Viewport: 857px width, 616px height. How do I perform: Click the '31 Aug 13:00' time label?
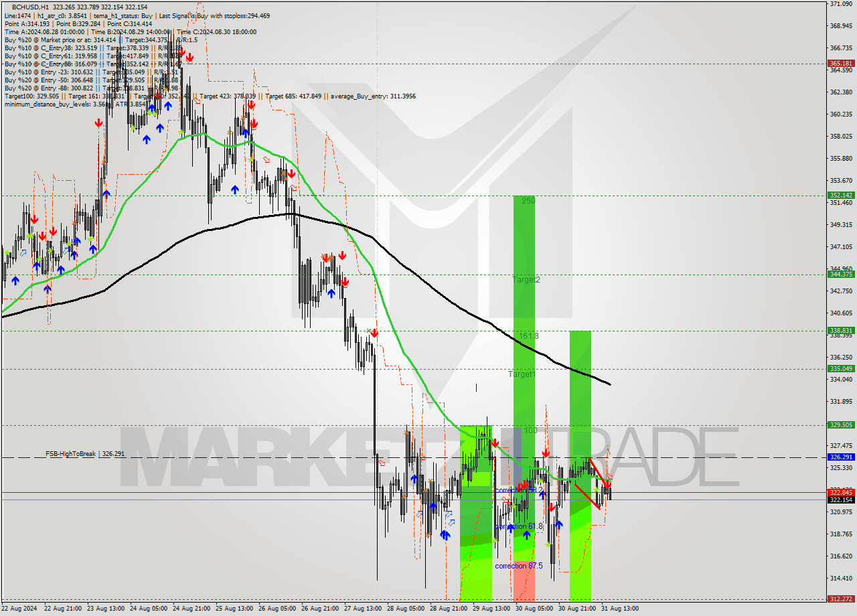pos(621,609)
